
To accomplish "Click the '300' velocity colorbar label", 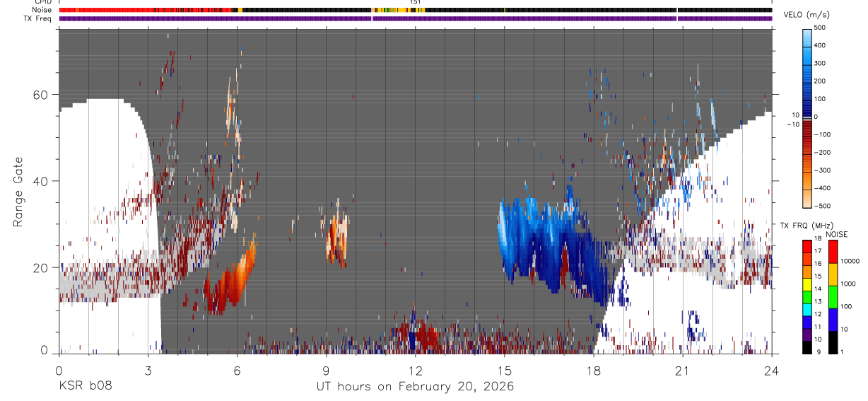I will [821, 64].
